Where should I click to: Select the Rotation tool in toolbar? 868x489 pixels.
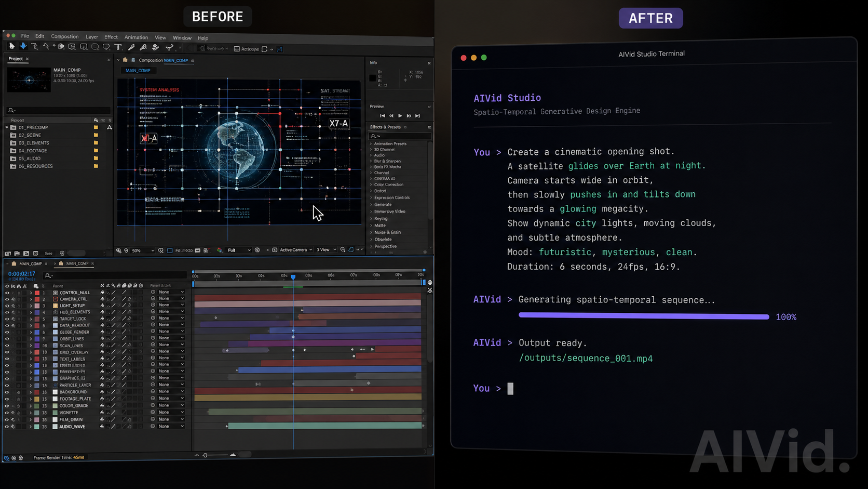click(x=46, y=46)
